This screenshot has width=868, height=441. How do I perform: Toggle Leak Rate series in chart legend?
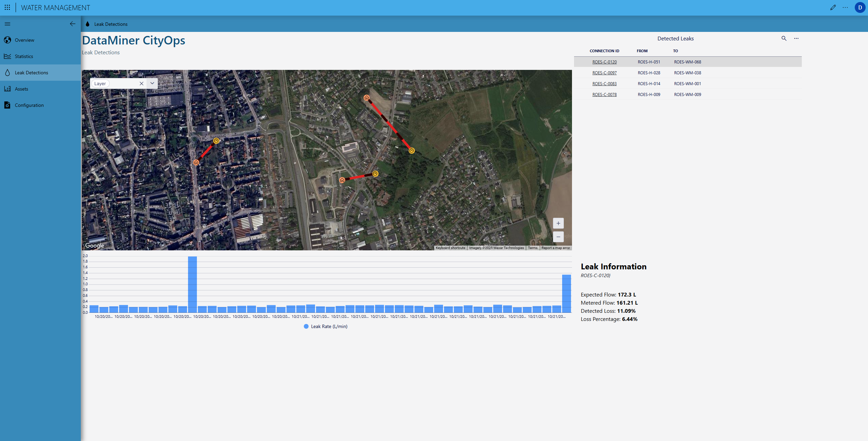coord(325,326)
